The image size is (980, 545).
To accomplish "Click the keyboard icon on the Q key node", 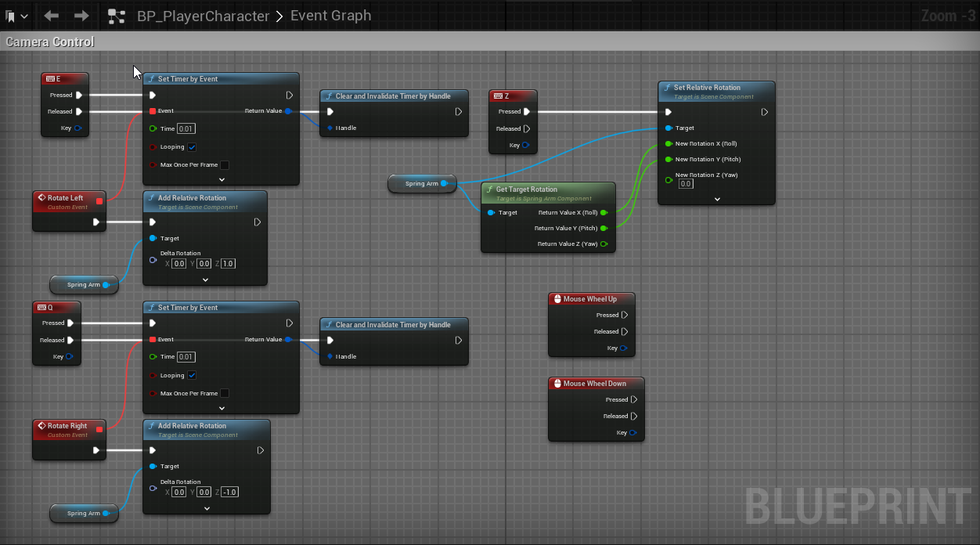I will point(42,308).
